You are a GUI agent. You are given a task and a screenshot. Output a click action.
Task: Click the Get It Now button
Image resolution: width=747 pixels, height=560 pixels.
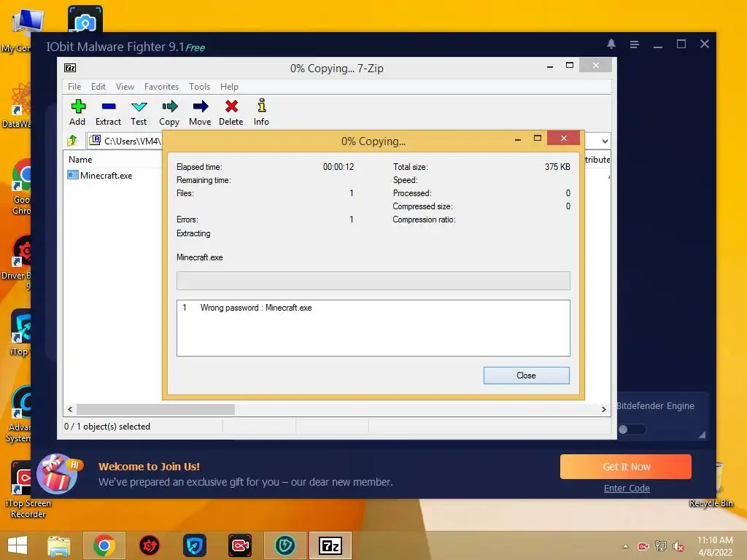(x=626, y=467)
